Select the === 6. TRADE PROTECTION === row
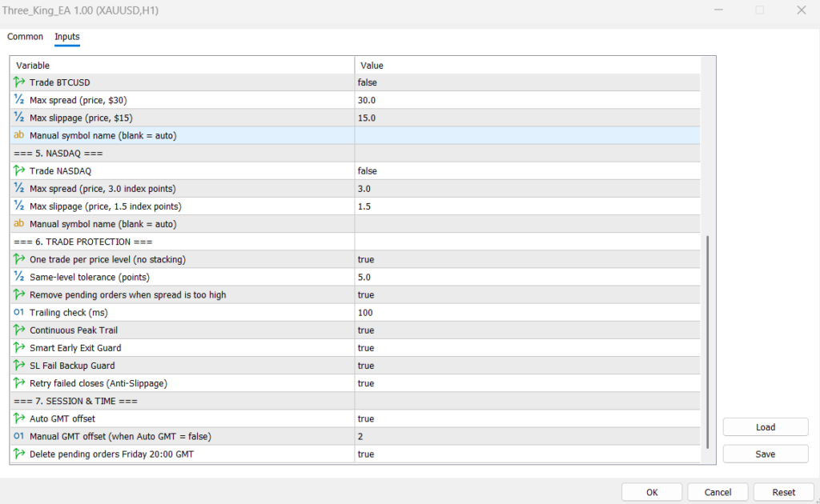 [355, 242]
